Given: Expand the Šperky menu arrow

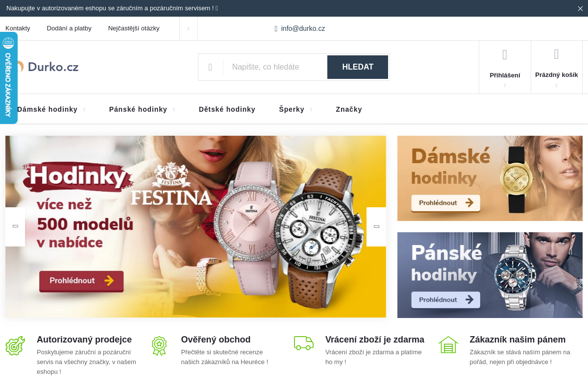Looking at the screenshot, I should [311, 109].
